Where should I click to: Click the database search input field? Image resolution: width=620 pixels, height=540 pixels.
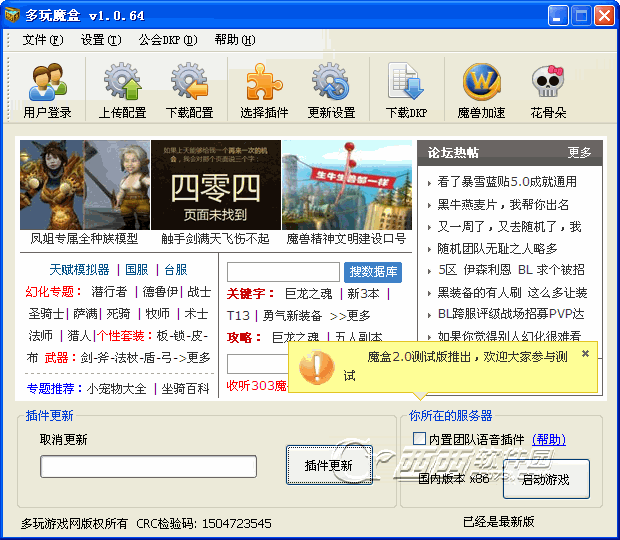(x=283, y=272)
